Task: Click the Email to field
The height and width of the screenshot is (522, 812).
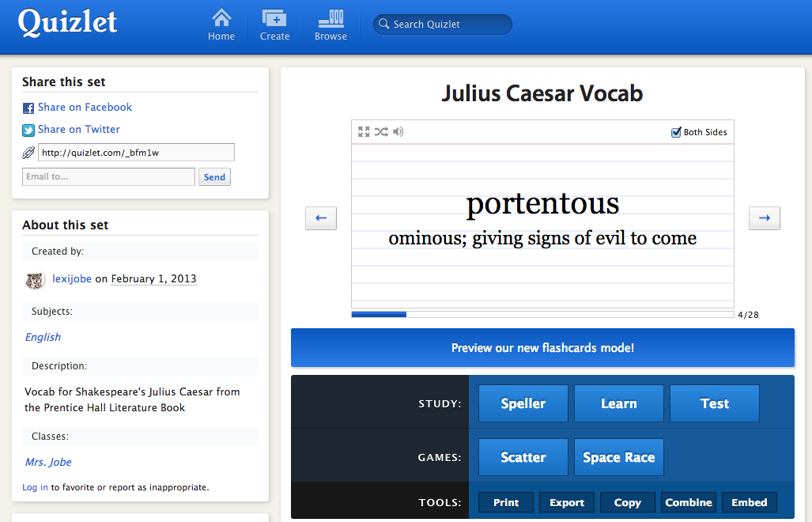Action: 109,176
